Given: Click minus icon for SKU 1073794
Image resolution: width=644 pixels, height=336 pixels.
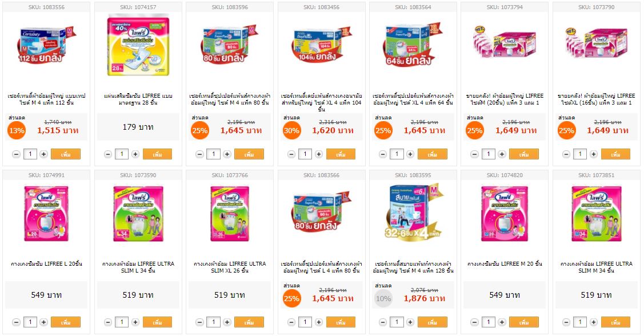Looking at the screenshot, I should coord(474,154).
